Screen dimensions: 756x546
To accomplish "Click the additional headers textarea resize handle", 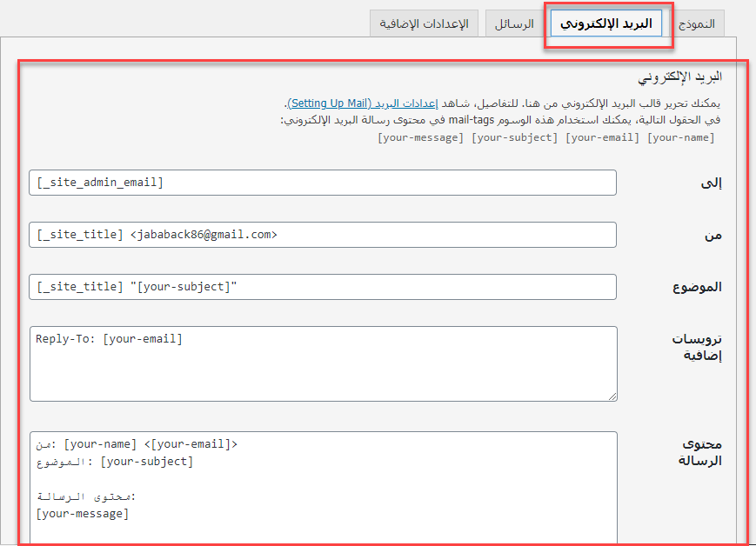I will 612,396.
